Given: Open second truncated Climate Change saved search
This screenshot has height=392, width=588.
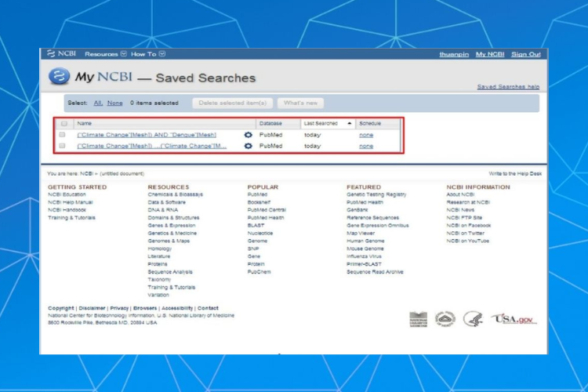Looking at the screenshot, I should 152,146.
